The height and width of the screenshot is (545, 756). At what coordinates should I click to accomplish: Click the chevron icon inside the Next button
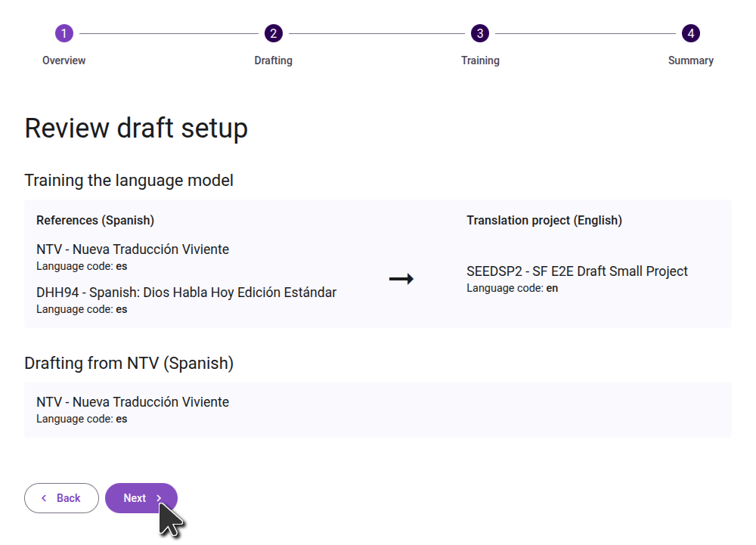[x=159, y=498]
